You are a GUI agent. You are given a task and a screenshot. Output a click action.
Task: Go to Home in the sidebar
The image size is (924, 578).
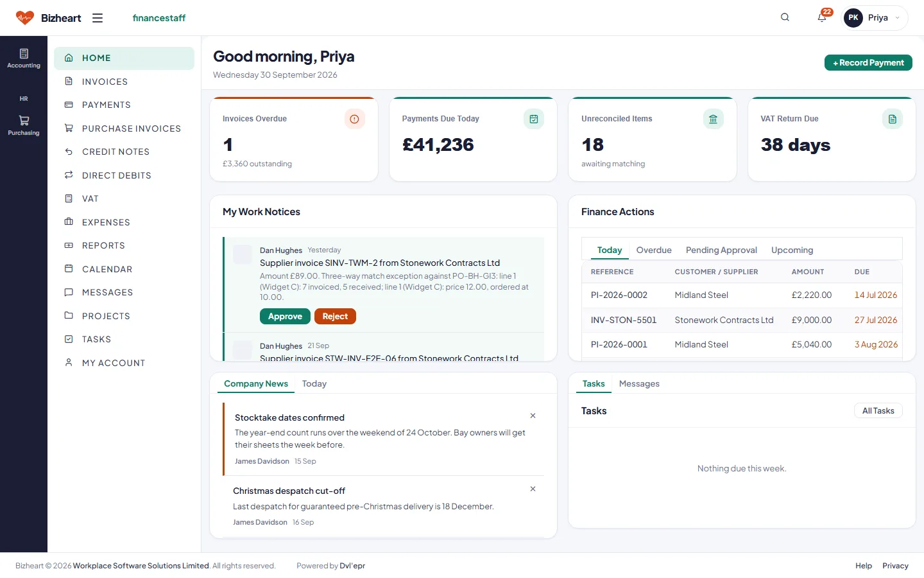(124, 58)
